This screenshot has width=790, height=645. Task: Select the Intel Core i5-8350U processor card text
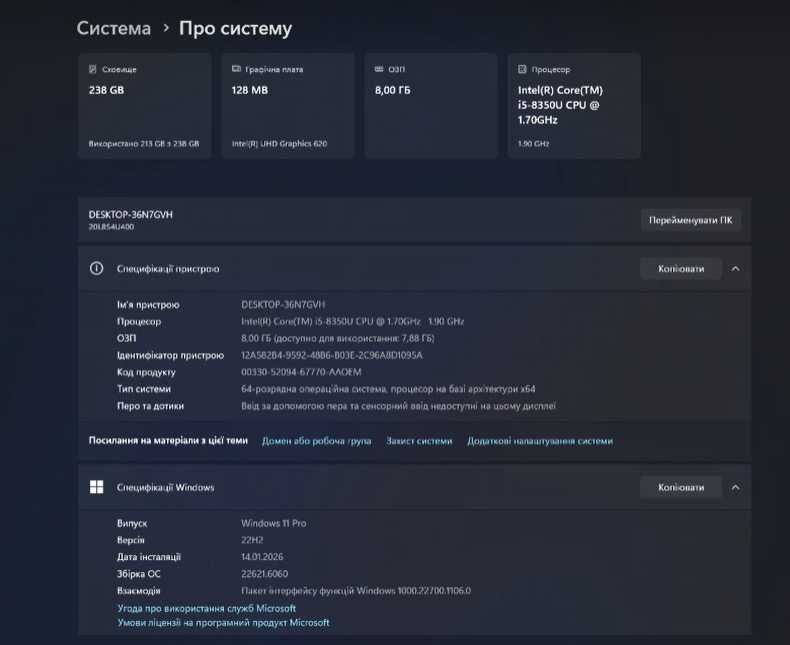560,105
